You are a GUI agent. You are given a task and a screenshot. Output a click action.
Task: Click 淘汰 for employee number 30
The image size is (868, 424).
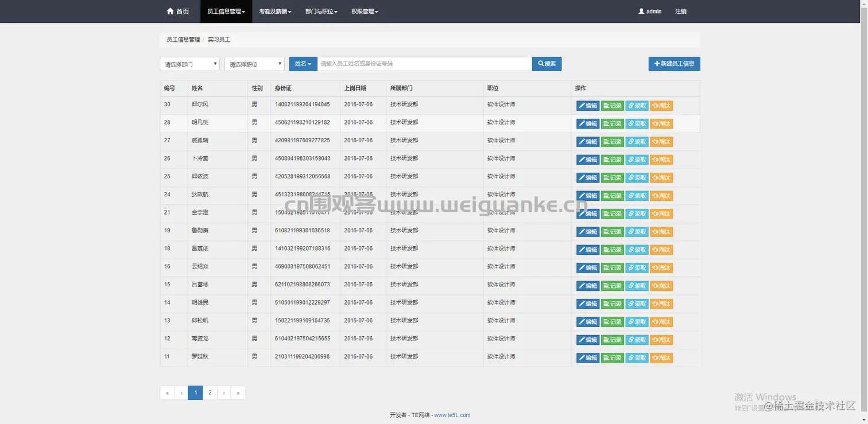[x=661, y=106]
